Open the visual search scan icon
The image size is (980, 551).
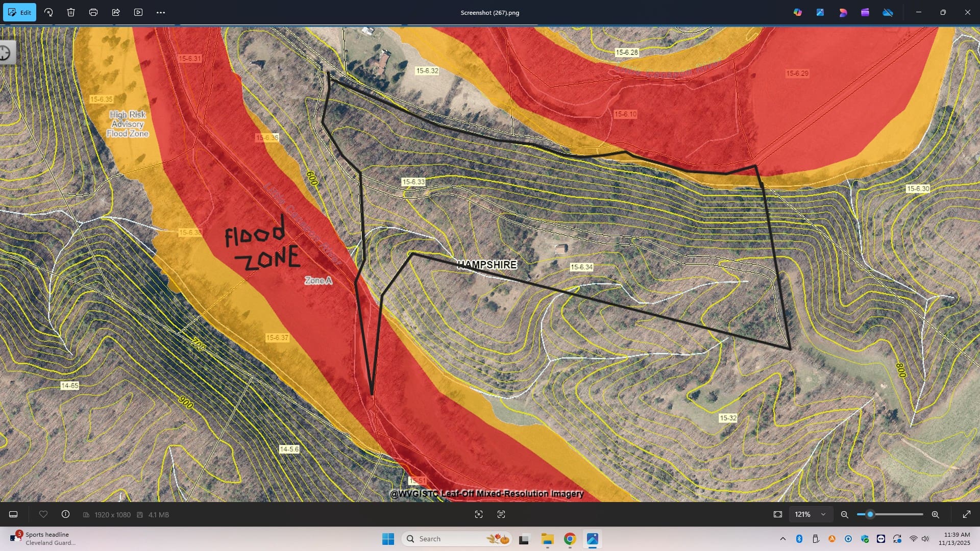[x=479, y=514]
